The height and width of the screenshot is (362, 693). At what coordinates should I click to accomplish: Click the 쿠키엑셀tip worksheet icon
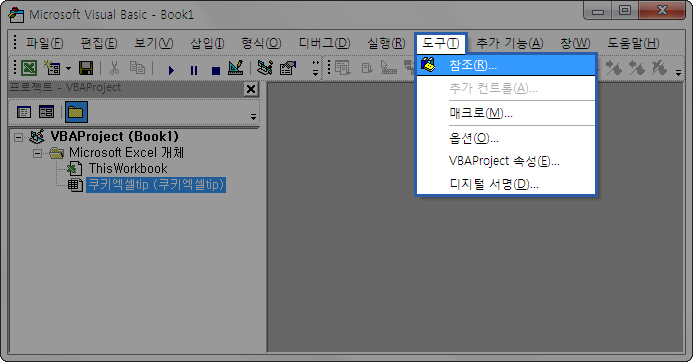pyautogui.click(x=75, y=185)
